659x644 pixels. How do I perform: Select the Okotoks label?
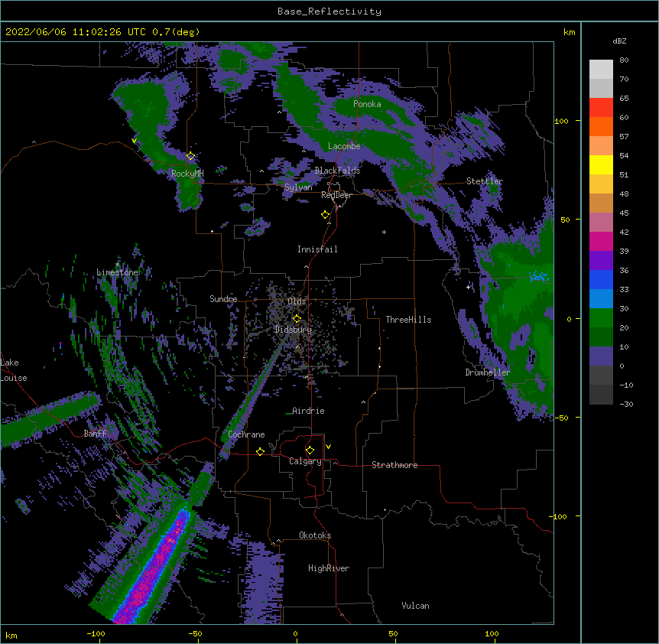point(315,535)
